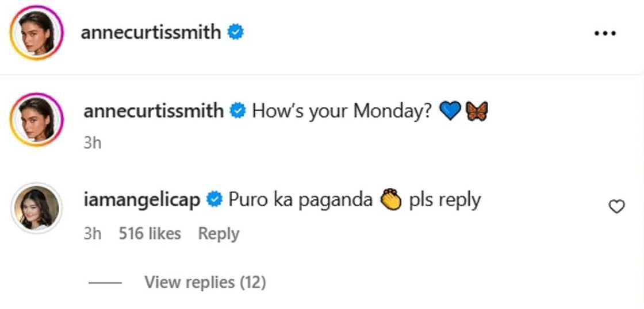Click the verified badge beside the caption username
Viewport: 644px width, 309px height.
click(237, 111)
